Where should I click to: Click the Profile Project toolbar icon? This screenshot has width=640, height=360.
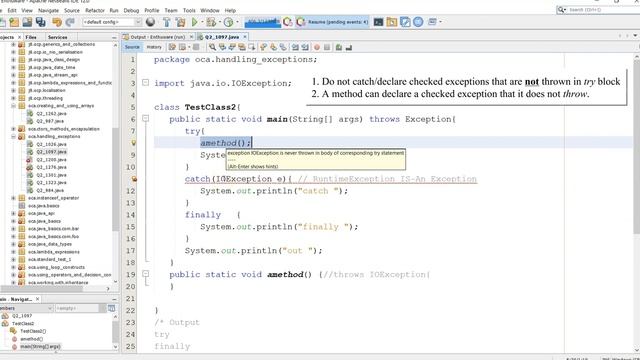[x=228, y=22]
